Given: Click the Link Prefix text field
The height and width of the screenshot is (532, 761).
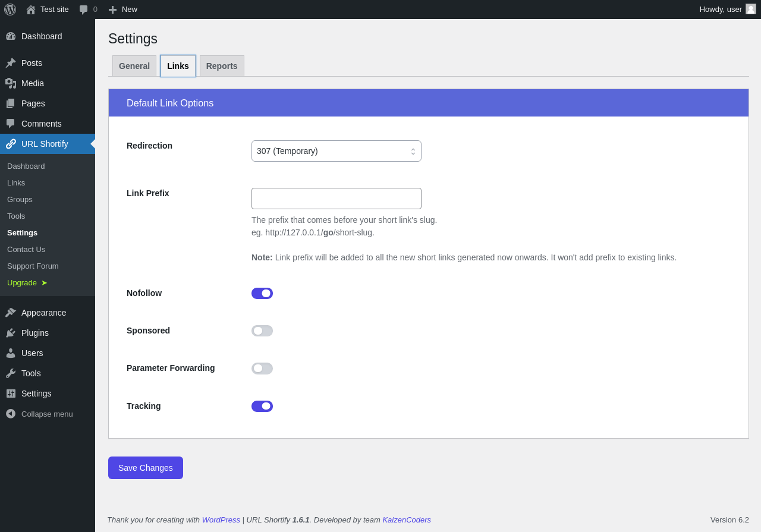Looking at the screenshot, I should (x=337, y=199).
